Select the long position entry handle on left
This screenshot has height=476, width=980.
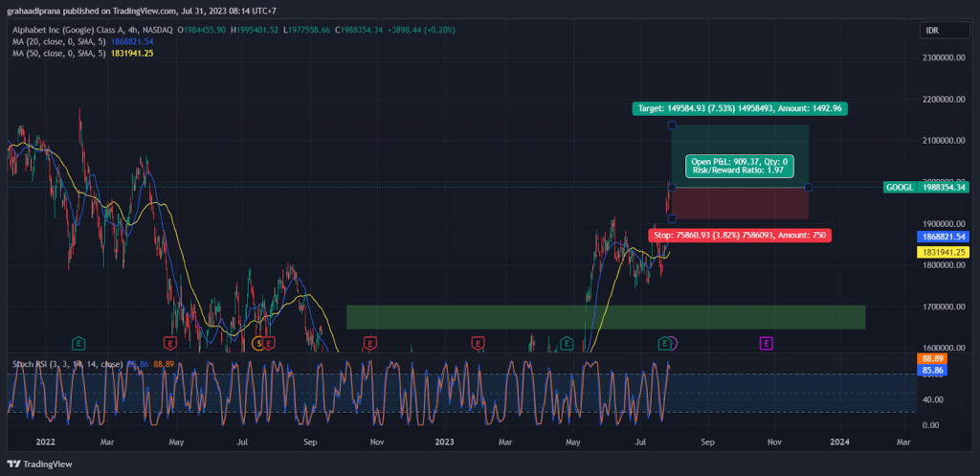pyautogui.click(x=672, y=188)
